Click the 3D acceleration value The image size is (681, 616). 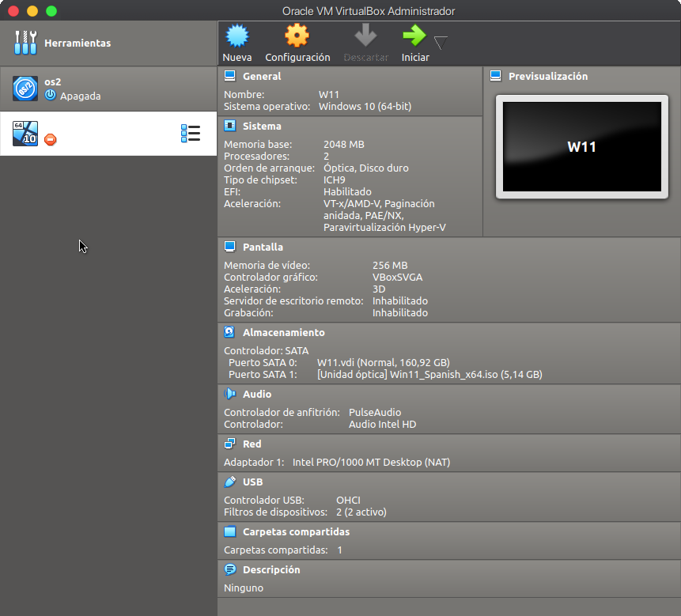[379, 289]
